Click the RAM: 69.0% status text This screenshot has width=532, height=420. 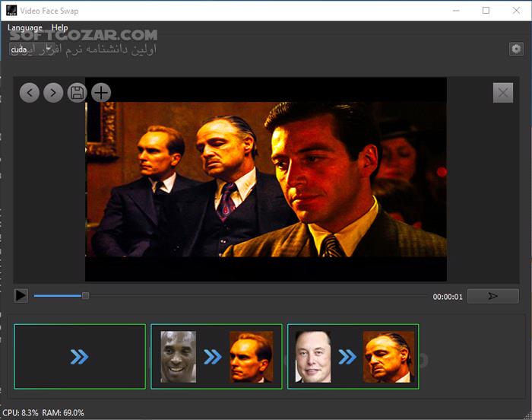click(63, 413)
